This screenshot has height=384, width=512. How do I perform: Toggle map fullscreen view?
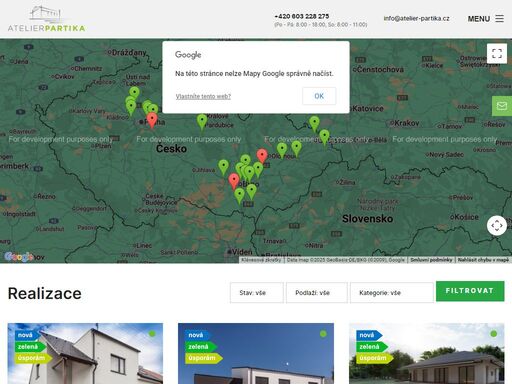click(x=497, y=53)
